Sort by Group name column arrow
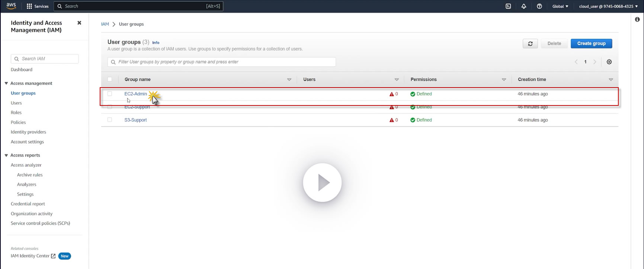The height and width of the screenshot is (269, 644). point(289,80)
